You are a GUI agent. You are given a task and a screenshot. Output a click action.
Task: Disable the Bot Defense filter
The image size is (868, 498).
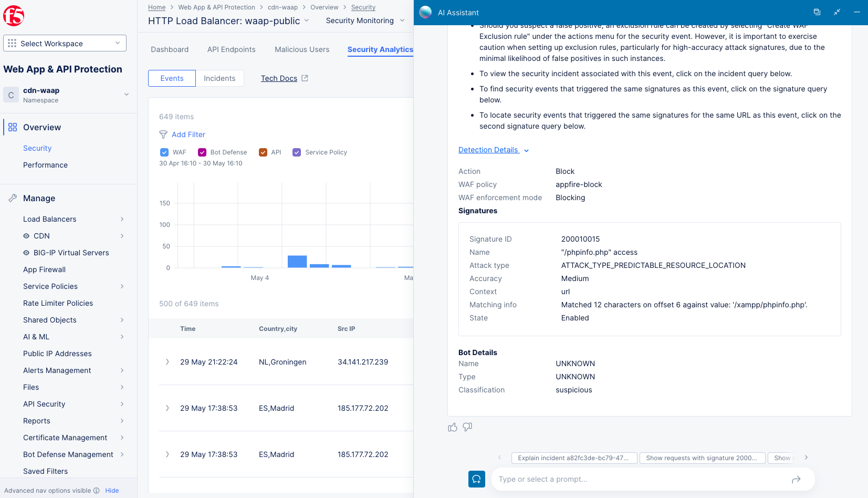(x=203, y=152)
